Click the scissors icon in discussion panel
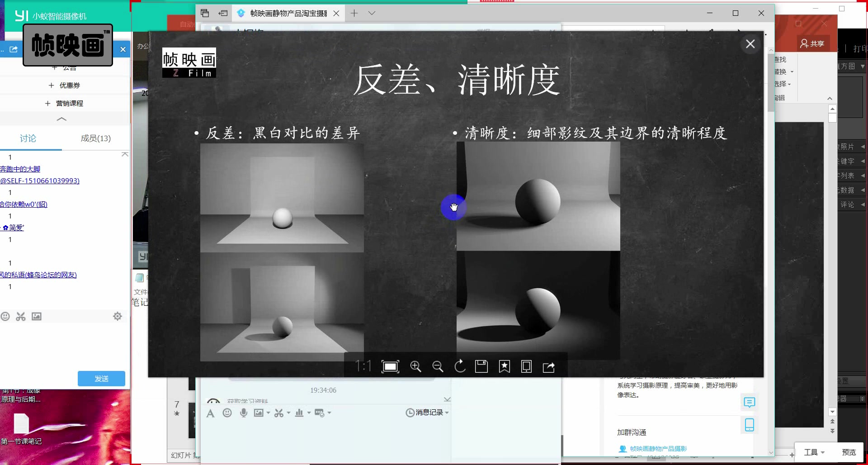Screen dimensions: 868x465 pos(21,317)
